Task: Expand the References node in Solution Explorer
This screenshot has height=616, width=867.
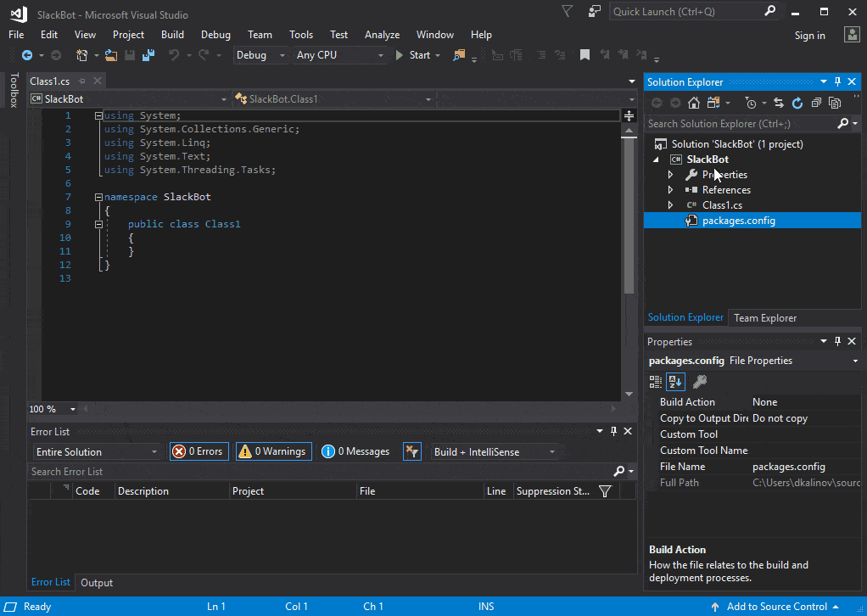Action: point(670,190)
